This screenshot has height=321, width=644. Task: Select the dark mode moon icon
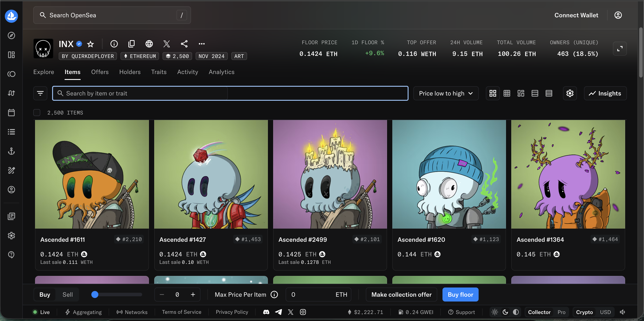click(x=505, y=312)
